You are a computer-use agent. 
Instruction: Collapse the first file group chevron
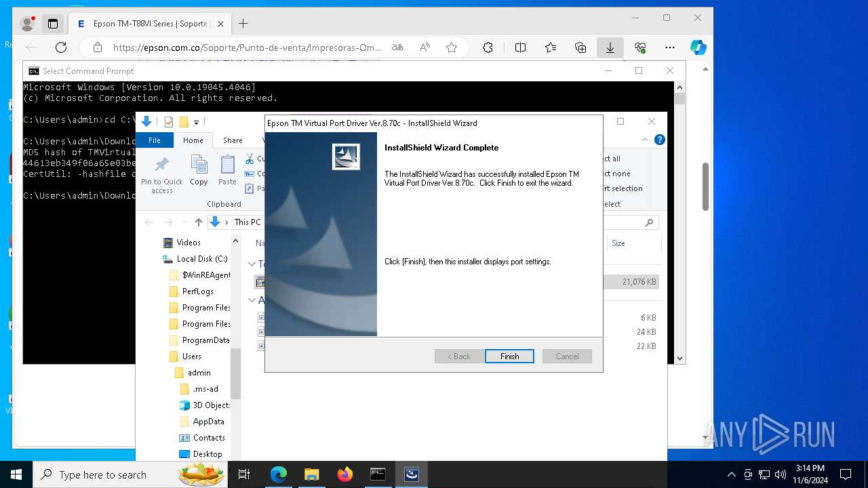click(x=252, y=264)
